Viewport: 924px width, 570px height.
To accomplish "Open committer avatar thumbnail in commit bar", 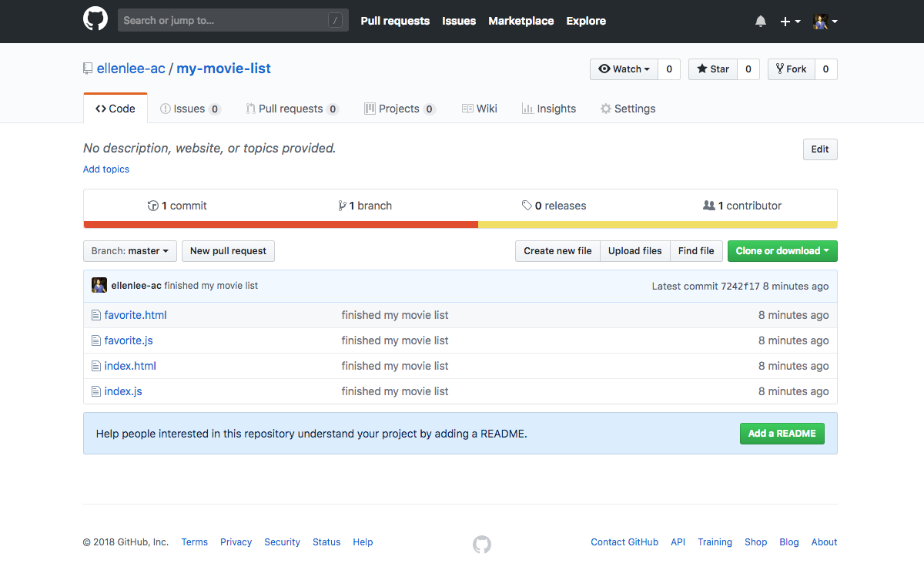I will 99,285.
